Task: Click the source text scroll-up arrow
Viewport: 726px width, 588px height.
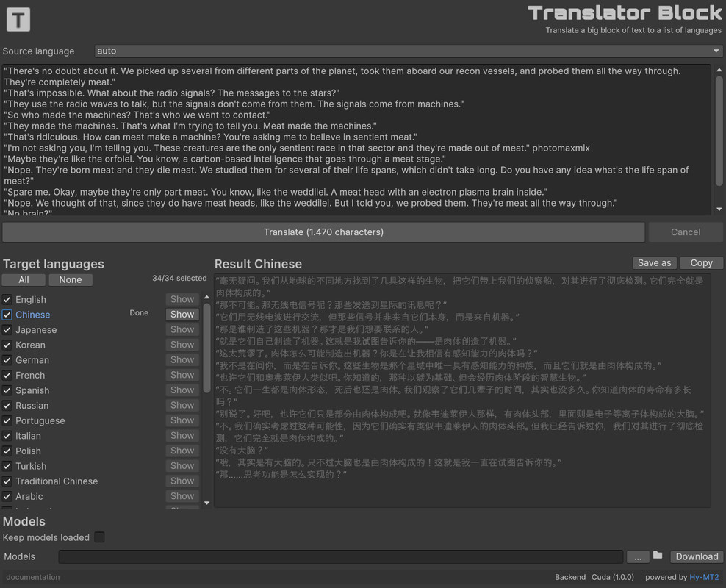Action: click(719, 70)
